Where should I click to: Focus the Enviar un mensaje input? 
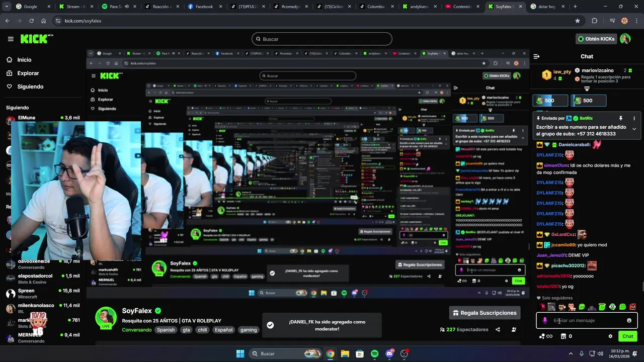(587, 320)
